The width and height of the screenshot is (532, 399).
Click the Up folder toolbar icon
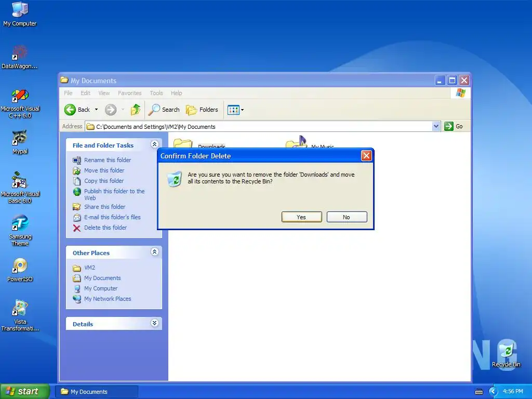[136, 110]
